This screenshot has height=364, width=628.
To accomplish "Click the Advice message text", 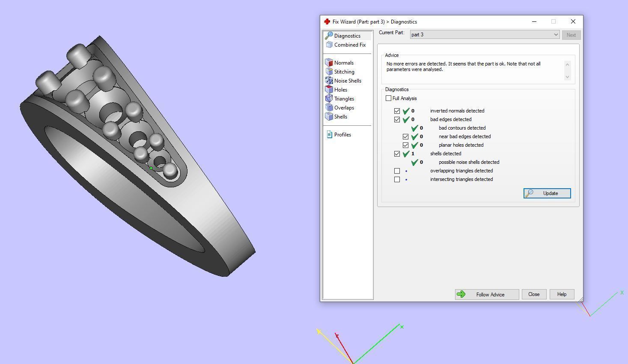I will point(463,66).
